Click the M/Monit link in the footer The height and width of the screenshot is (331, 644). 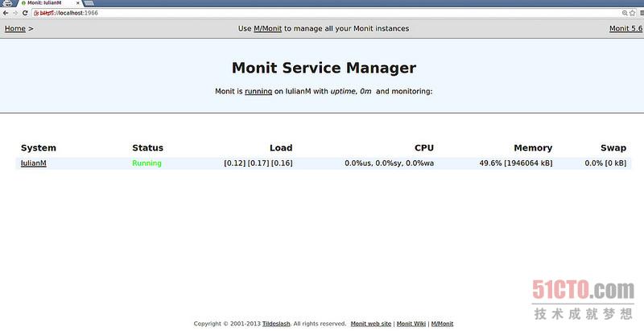pos(442,324)
